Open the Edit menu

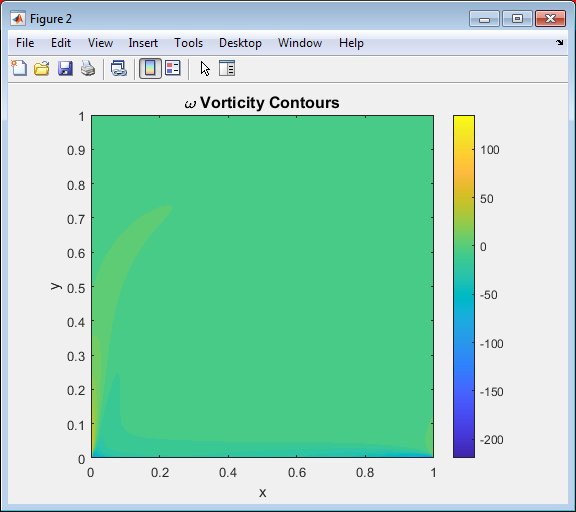[61, 43]
